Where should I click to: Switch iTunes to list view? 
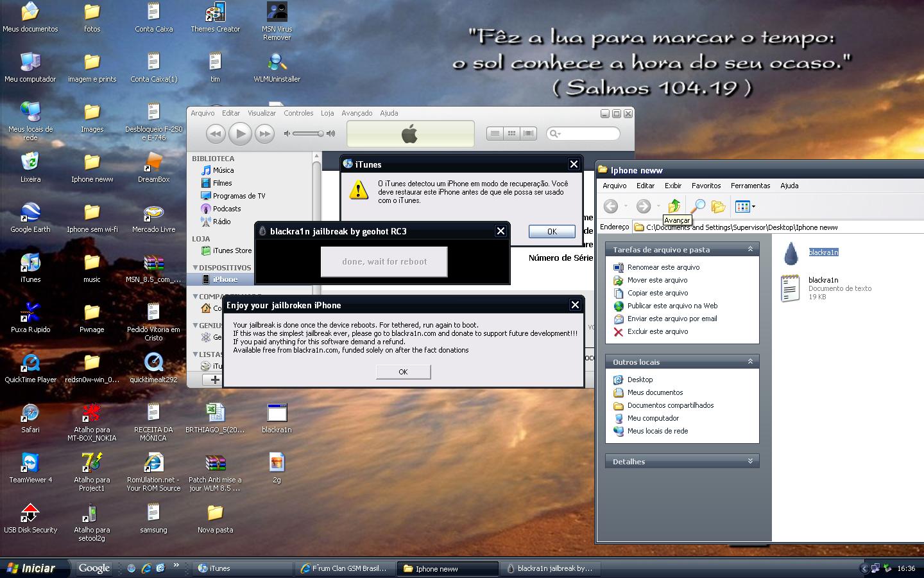495,134
